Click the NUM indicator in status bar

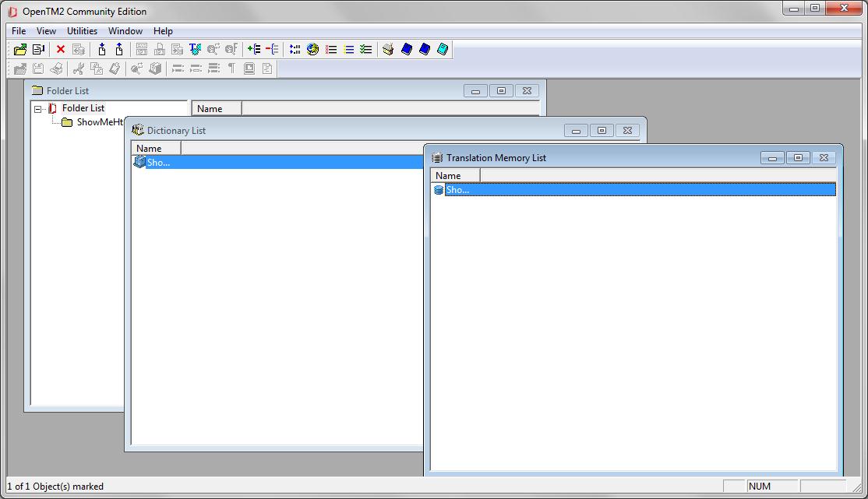(760, 487)
